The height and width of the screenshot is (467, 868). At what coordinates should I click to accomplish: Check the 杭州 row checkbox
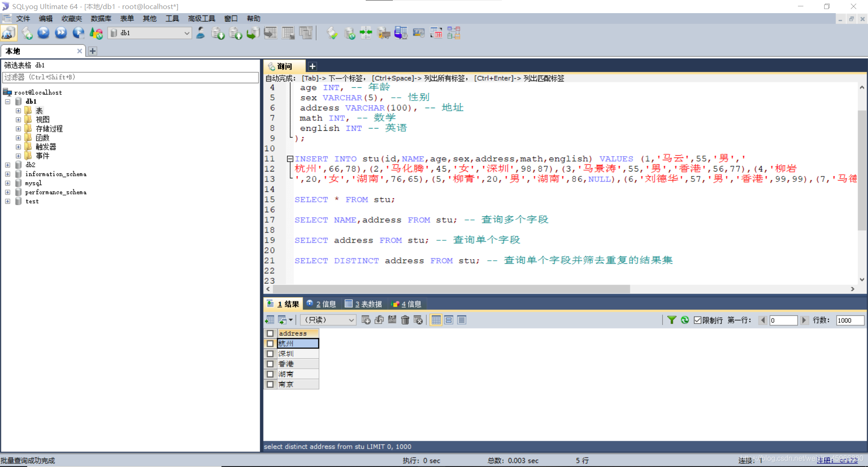click(270, 343)
